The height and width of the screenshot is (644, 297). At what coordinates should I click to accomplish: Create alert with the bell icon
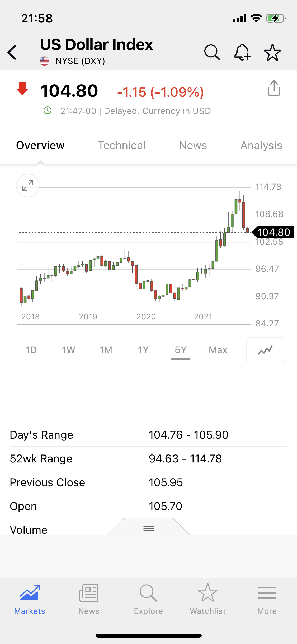click(x=242, y=52)
